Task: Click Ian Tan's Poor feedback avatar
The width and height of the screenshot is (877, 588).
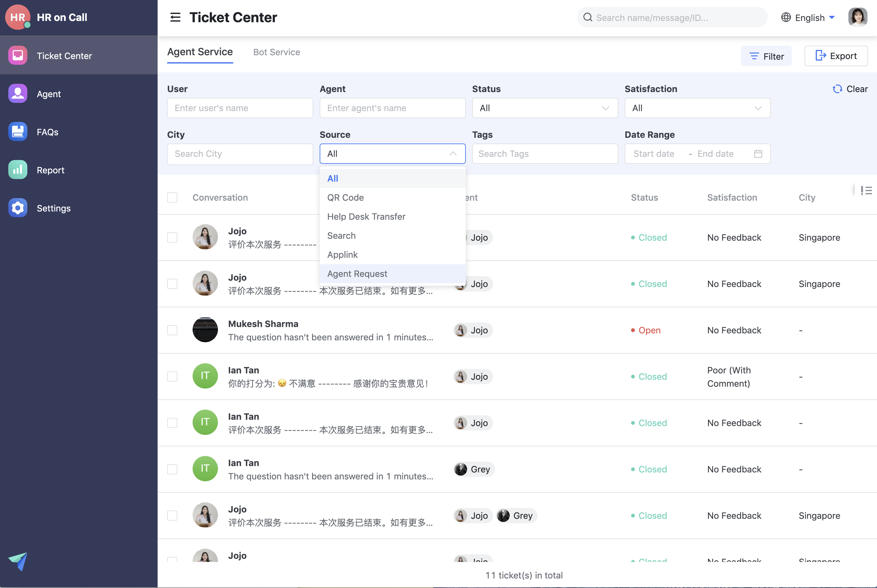Action: click(x=205, y=376)
